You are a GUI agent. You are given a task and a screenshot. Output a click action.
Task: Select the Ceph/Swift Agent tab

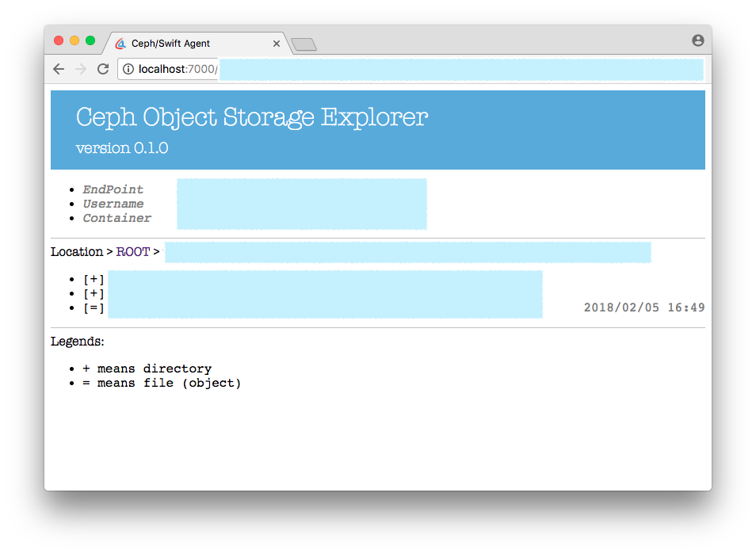(x=197, y=44)
